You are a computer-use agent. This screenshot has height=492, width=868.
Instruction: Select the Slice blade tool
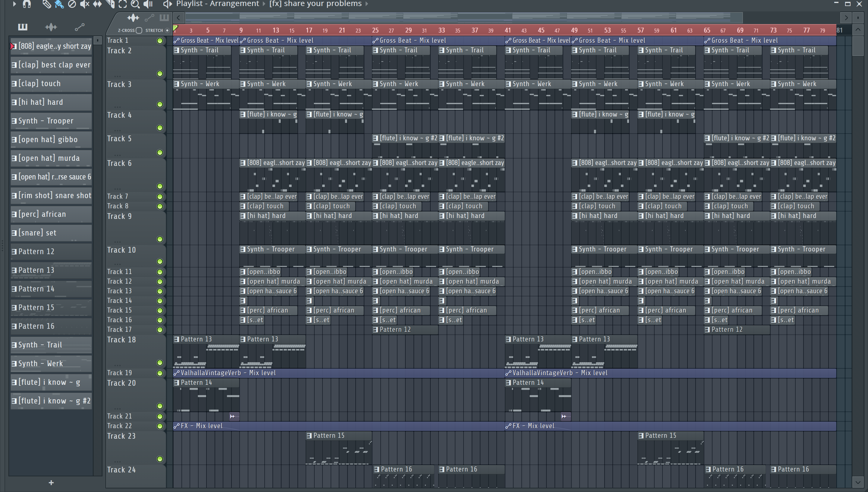pos(110,4)
